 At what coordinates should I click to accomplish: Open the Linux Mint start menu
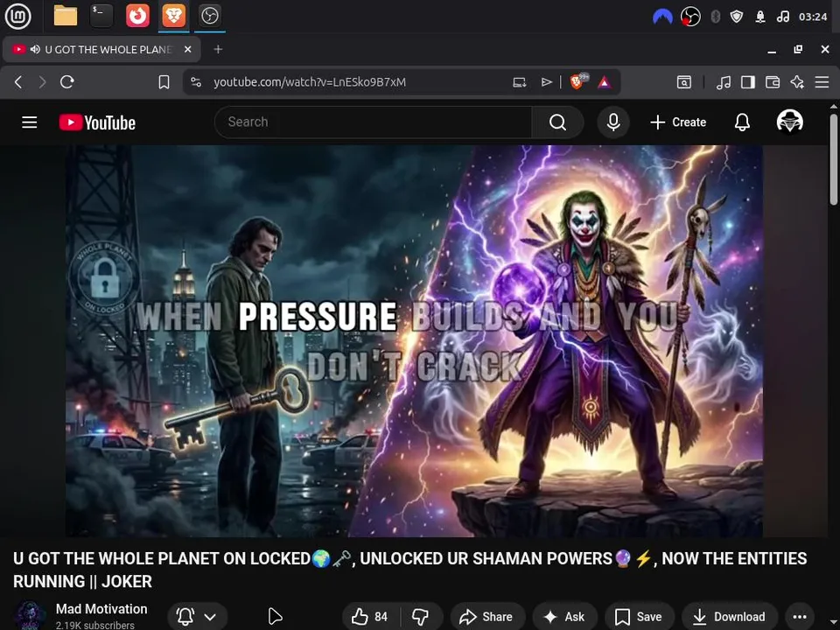[17, 16]
